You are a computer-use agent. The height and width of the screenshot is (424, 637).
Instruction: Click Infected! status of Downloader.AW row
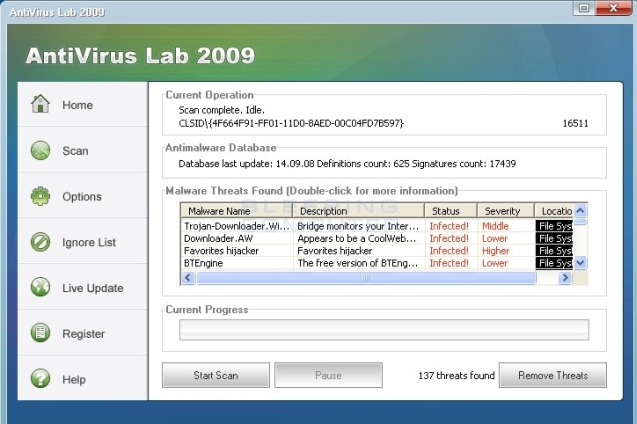click(x=449, y=238)
